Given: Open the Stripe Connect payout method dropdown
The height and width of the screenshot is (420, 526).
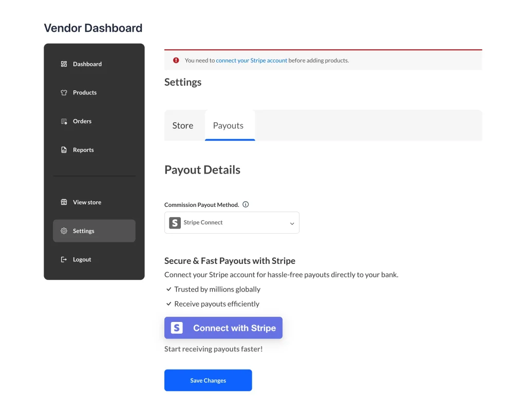Looking at the screenshot, I should [232, 222].
